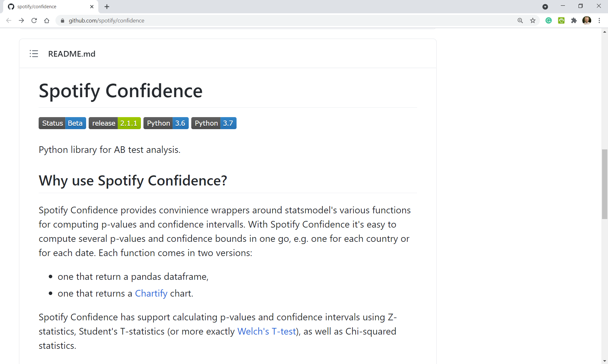Click the GitHub logo in the tab
This screenshot has height=364, width=608.
(11, 6)
